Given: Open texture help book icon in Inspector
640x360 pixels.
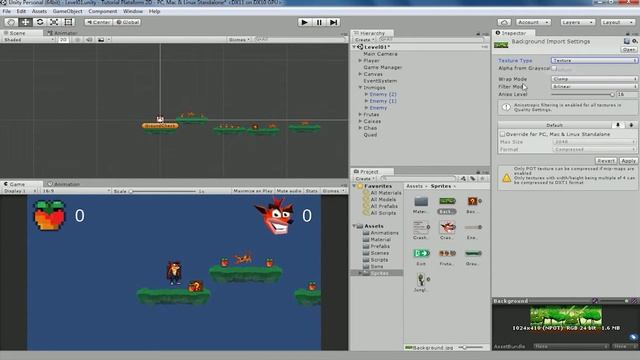Looking at the screenshot, I should pyautogui.click(x=627, y=41).
